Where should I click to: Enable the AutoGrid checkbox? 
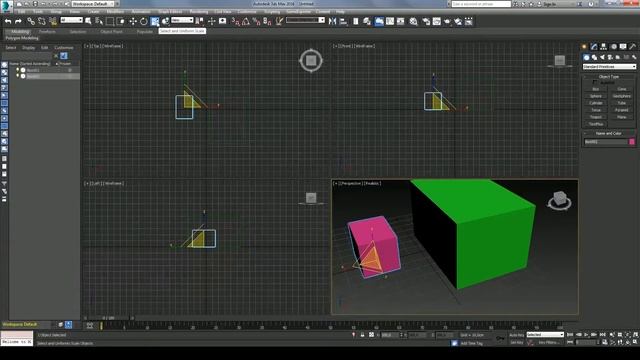click(x=595, y=82)
